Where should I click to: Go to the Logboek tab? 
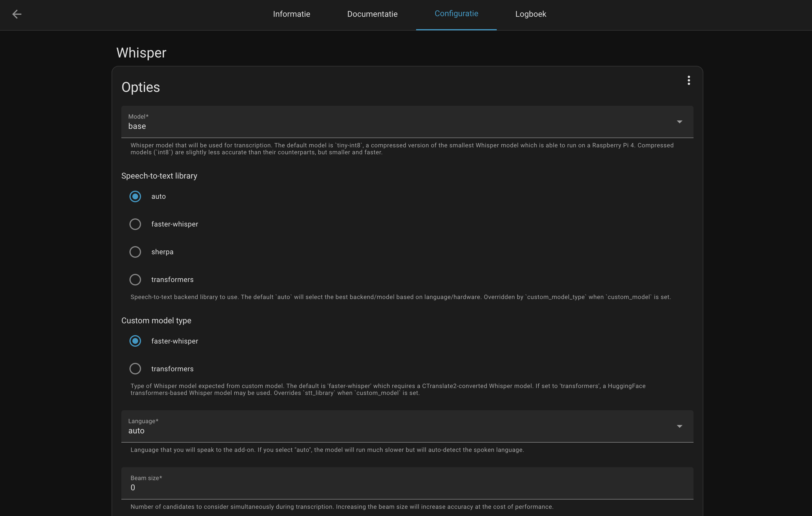(530, 14)
